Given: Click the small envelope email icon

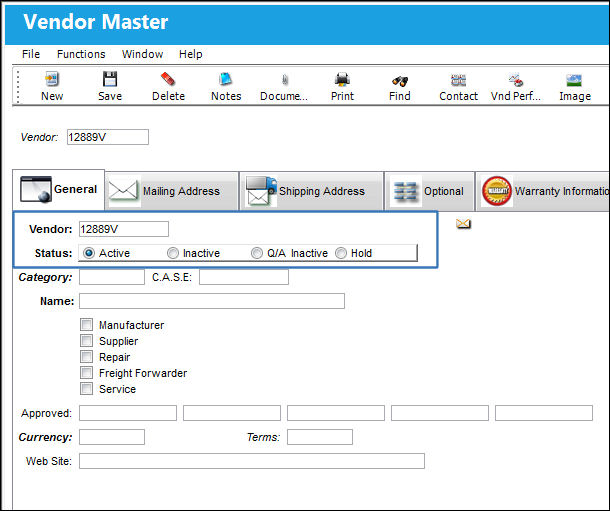Looking at the screenshot, I should pyautogui.click(x=463, y=224).
